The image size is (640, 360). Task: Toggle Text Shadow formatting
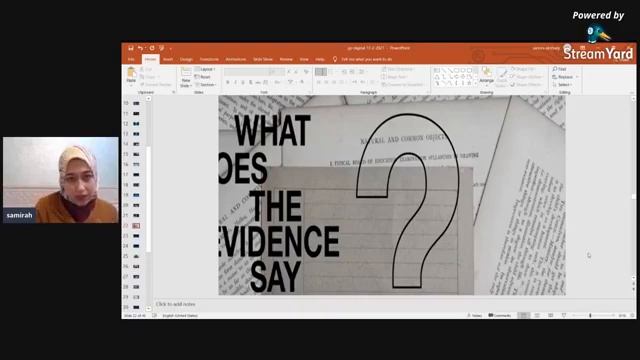(251, 82)
